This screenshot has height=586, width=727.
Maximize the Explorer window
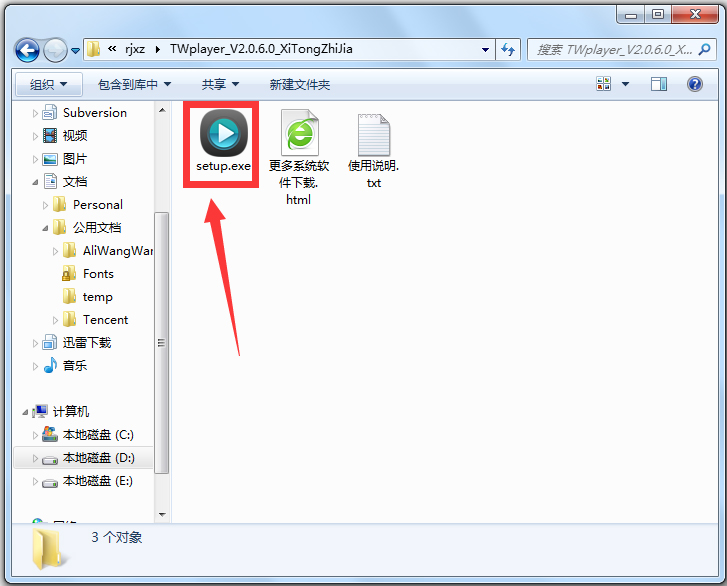pyautogui.click(x=657, y=14)
